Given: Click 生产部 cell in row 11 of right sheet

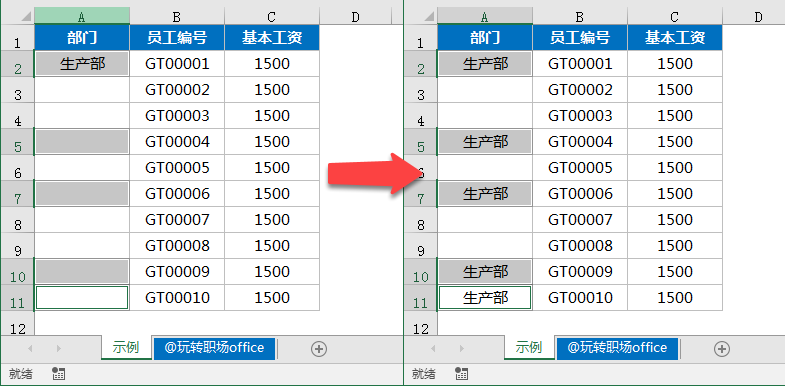Looking at the screenshot, I should coord(485,298).
